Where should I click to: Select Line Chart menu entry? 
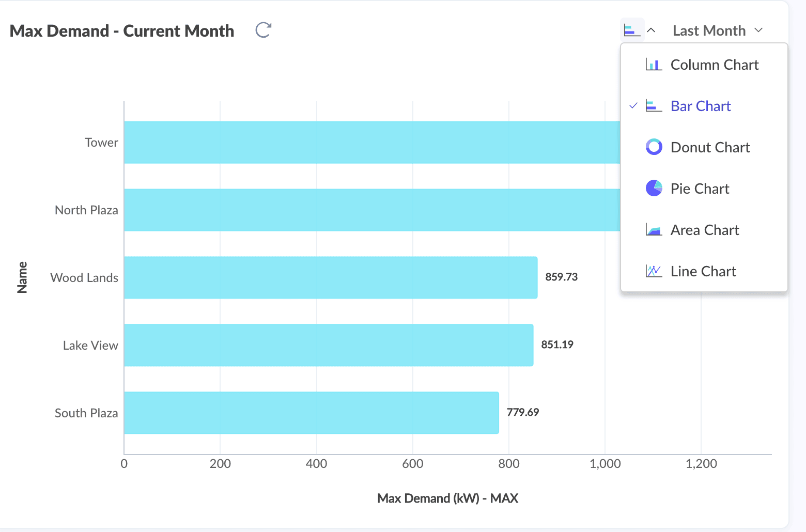703,271
